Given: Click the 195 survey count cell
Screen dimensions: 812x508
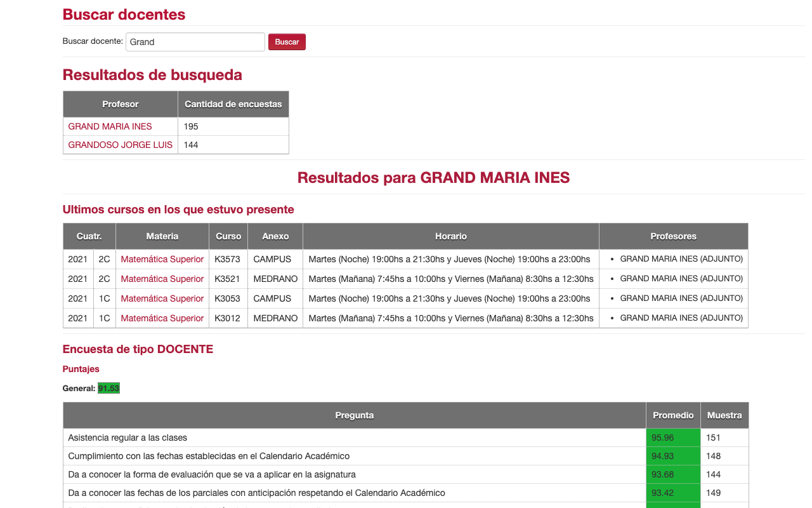Looking at the screenshot, I should click(233, 126).
